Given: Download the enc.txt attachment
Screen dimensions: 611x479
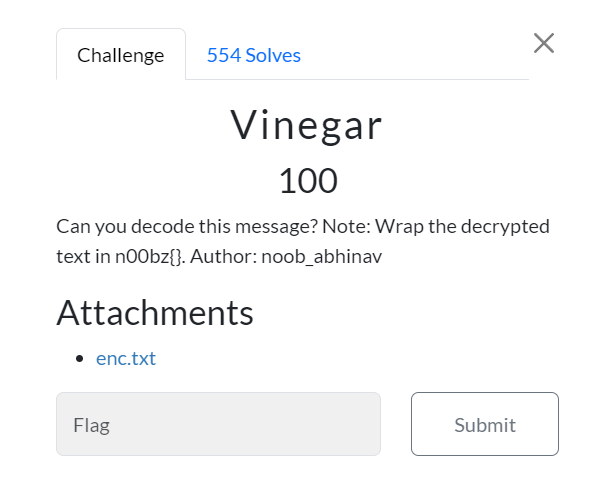Looking at the screenshot, I should [x=126, y=358].
